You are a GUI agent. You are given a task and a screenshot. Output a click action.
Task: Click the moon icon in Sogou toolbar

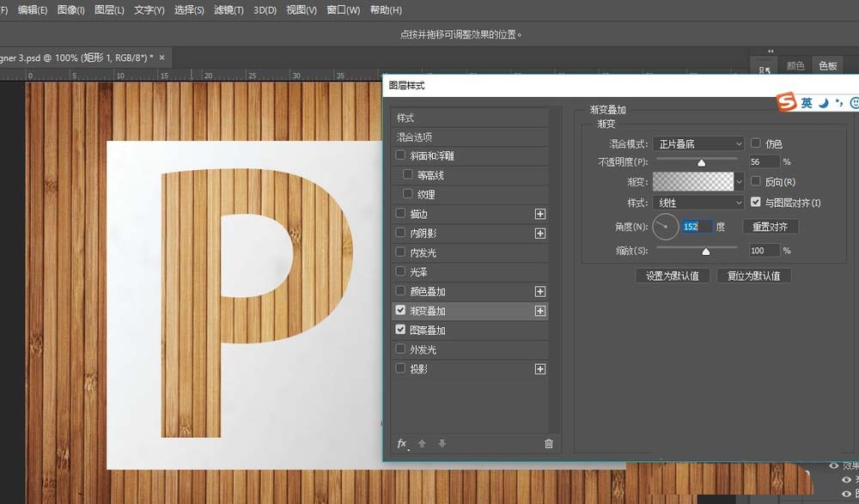tap(824, 103)
